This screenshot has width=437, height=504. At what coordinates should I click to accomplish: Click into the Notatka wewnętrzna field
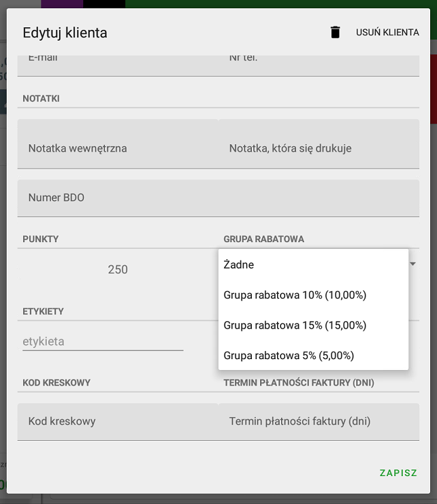pyautogui.click(x=117, y=148)
